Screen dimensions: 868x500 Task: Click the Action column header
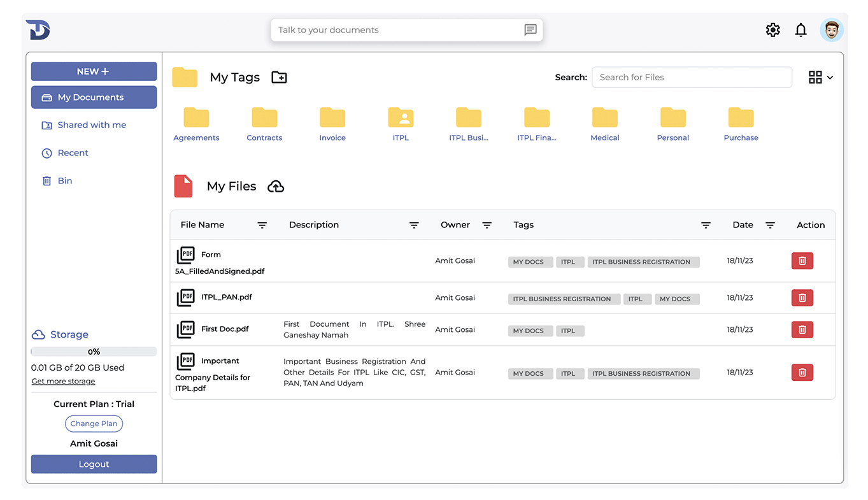[x=811, y=225]
